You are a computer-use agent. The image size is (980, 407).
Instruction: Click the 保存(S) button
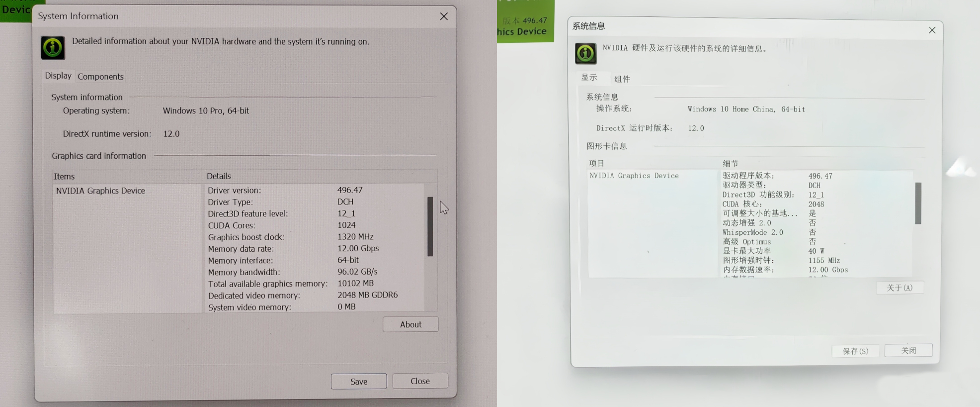tap(856, 351)
